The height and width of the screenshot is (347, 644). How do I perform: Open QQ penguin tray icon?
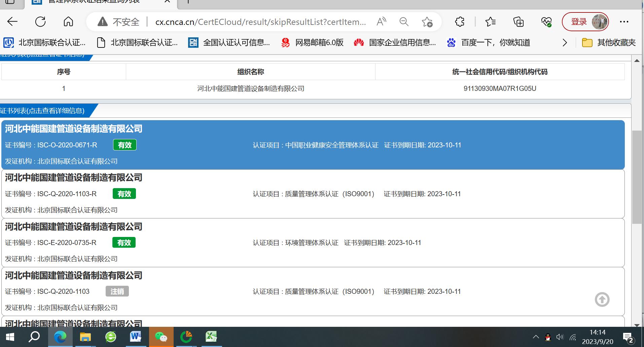click(x=548, y=337)
